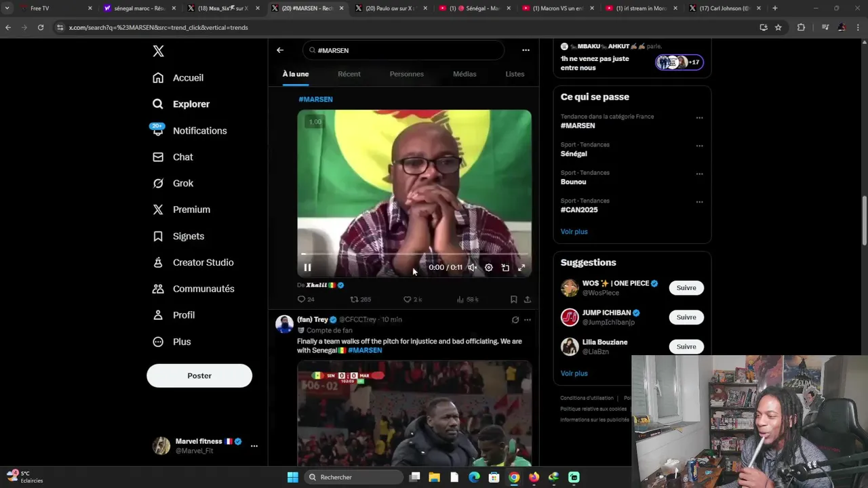View stats of video post showing 58 k
Viewport: 868px width, 488px height.
(x=460, y=300)
